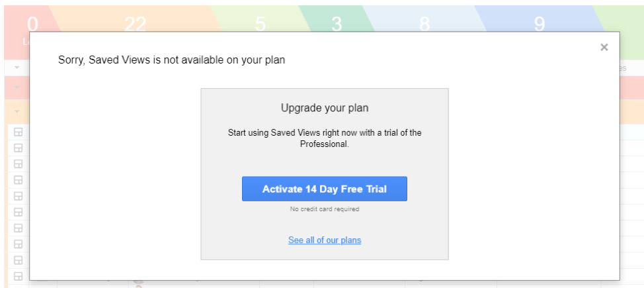The height and width of the screenshot is (288, 644).
Task: Click the box icon in the seventh row
Action: (18, 228)
